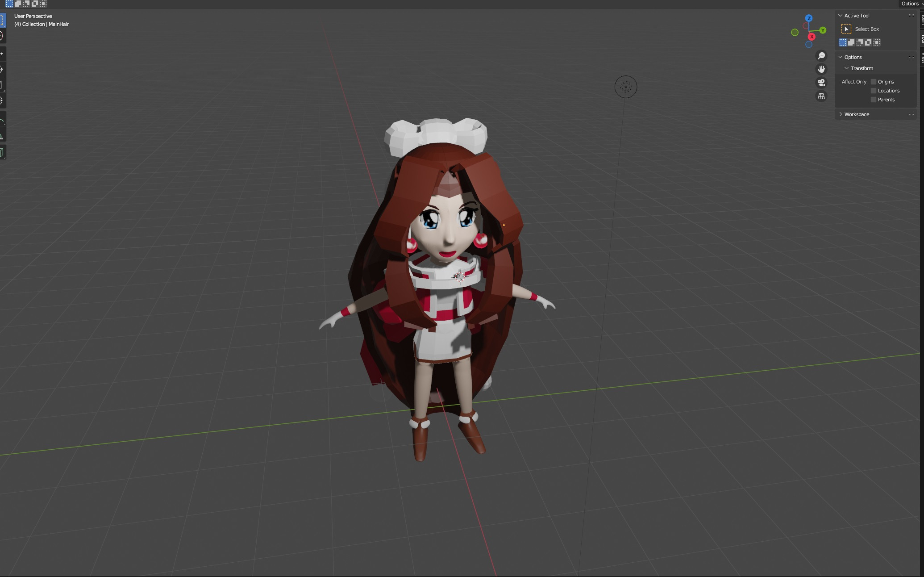This screenshot has width=924, height=577.
Task: Switch to the Item sidebar tab
Action: (922, 19)
